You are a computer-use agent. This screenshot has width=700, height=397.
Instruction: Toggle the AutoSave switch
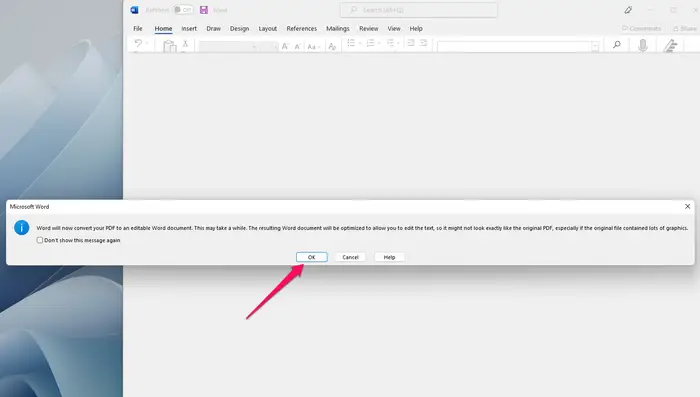pos(183,9)
